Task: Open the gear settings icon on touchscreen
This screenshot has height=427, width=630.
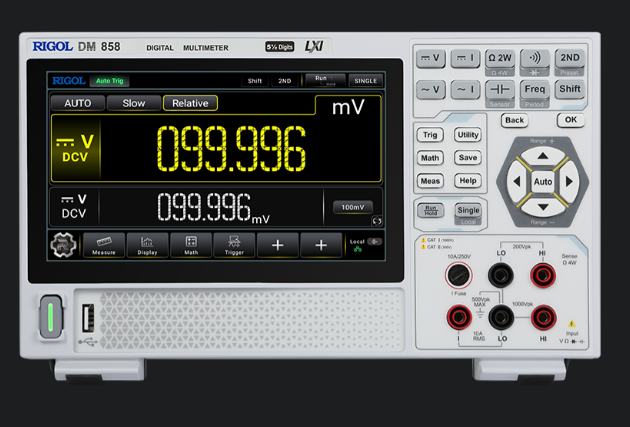Action: pyautogui.click(x=63, y=245)
